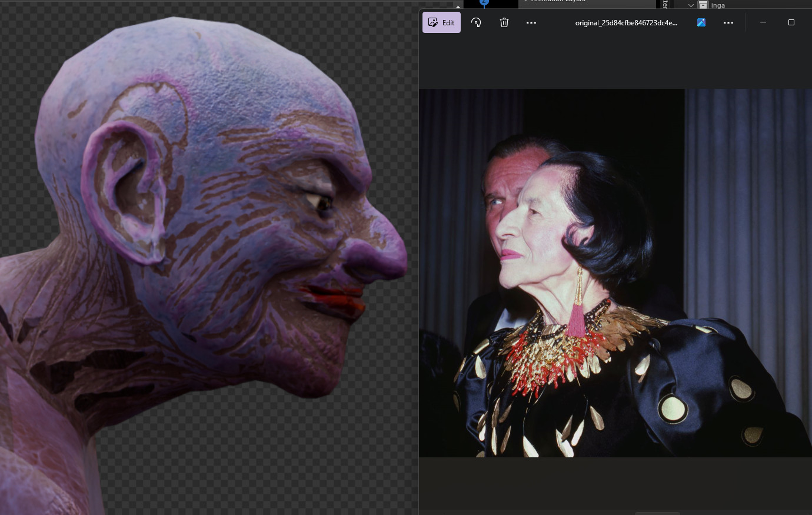Select the inga item label

pos(718,5)
